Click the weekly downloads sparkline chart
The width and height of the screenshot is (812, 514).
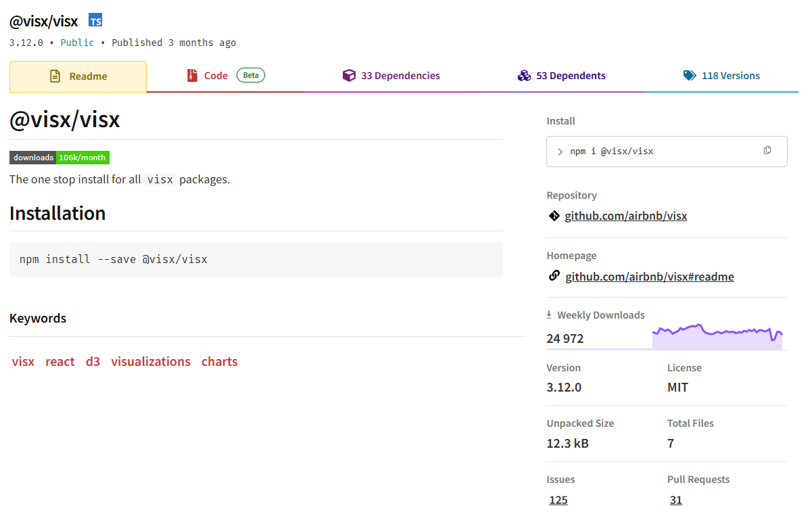717,336
